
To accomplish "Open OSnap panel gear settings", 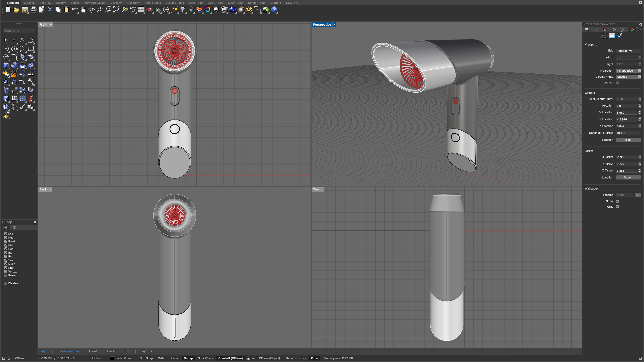I will [35, 222].
